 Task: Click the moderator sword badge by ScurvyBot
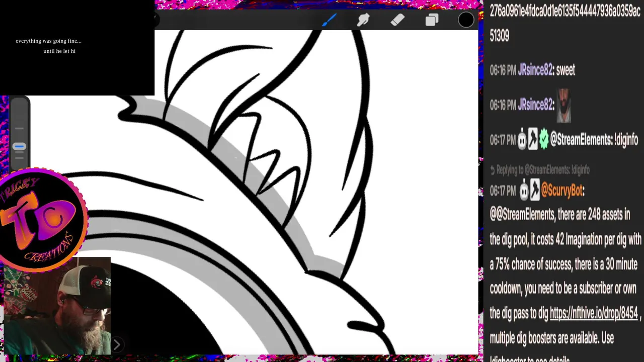click(x=534, y=191)
